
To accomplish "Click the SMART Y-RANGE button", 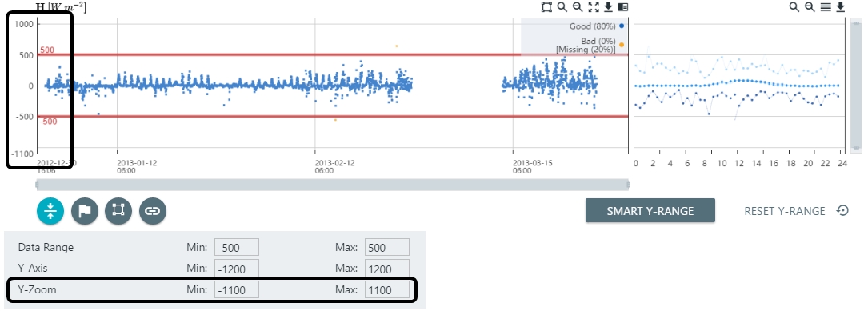I will click(650, 211).
